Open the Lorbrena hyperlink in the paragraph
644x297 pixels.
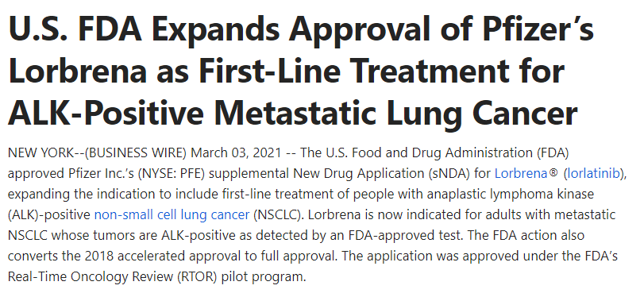[520, 173]
